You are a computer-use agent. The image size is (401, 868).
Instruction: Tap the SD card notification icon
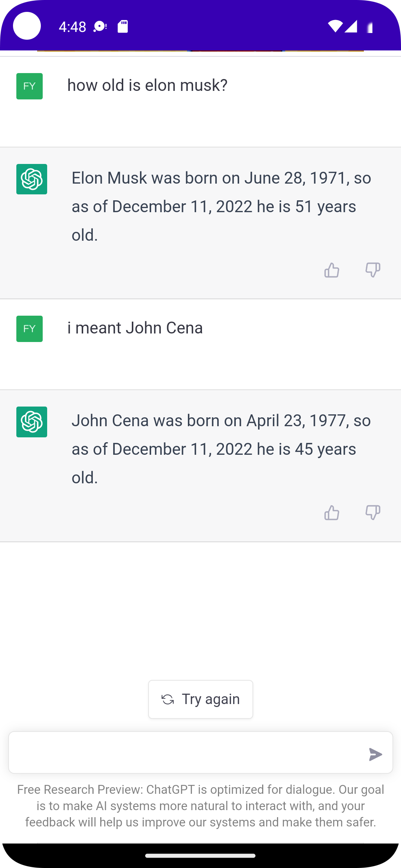[123, 26]
